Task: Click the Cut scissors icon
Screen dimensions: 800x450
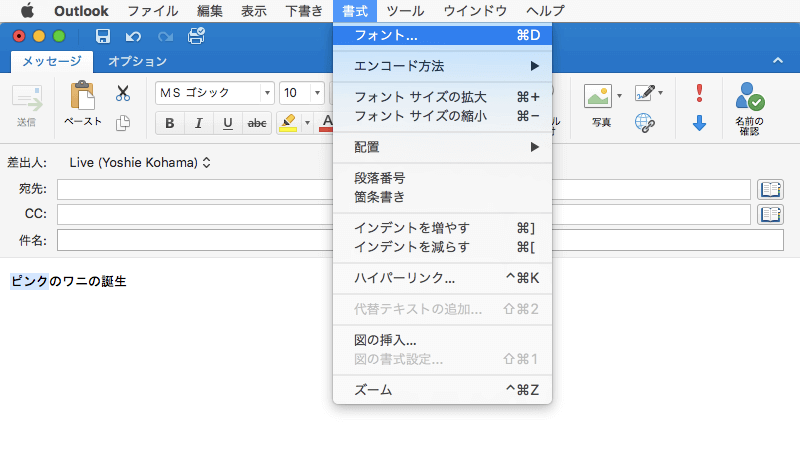Action: (x=122, y=93)
